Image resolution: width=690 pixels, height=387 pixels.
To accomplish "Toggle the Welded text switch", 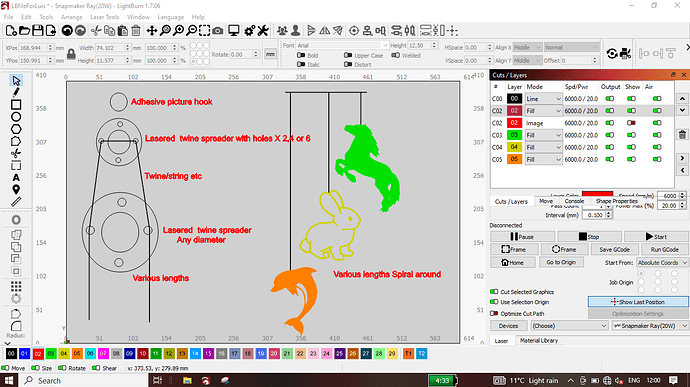I will tap(396, 55).
